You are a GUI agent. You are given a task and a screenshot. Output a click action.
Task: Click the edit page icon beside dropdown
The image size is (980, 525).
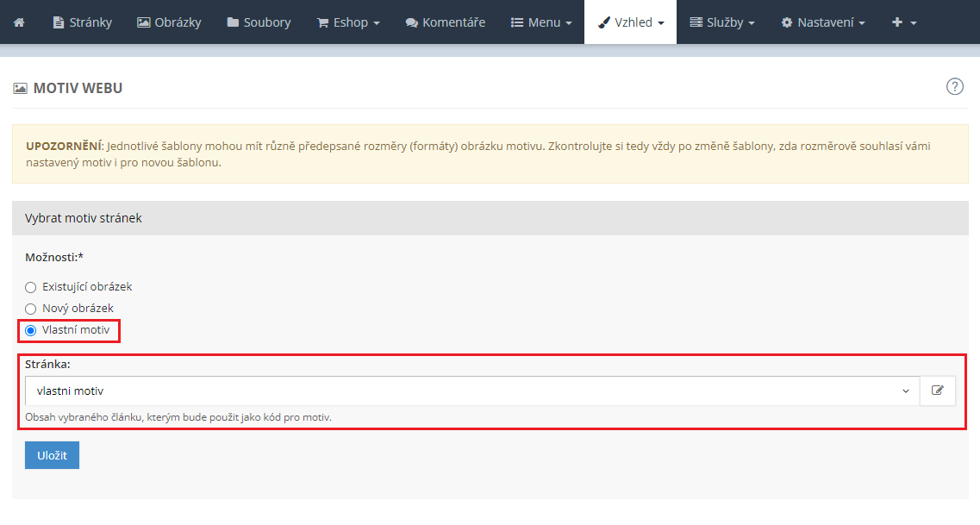[x=938, y=391]
